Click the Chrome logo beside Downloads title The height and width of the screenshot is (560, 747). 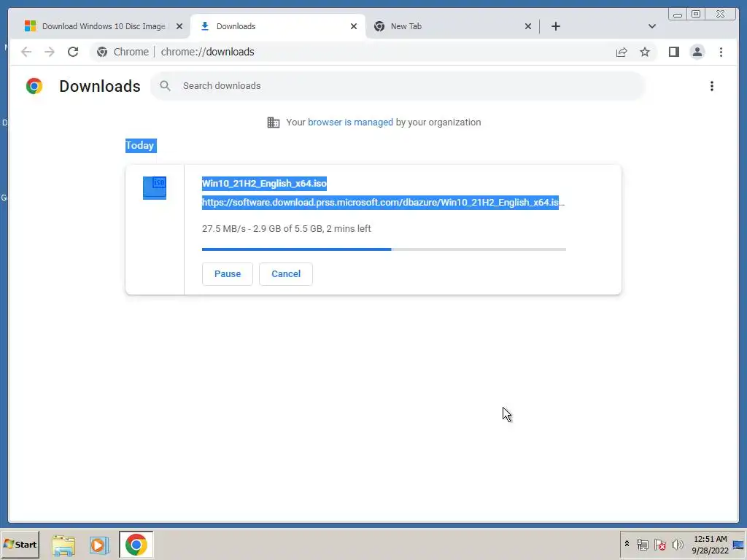(x=34, y=86)
